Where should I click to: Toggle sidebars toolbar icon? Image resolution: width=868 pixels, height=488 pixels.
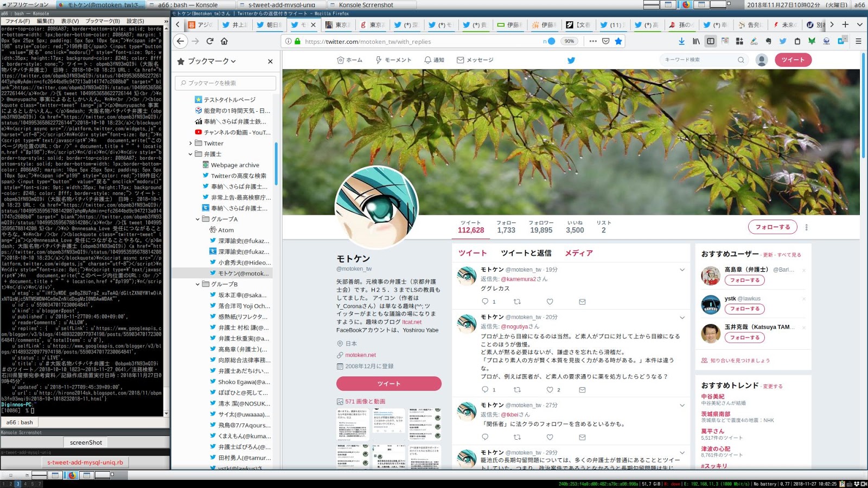point(711,41)
